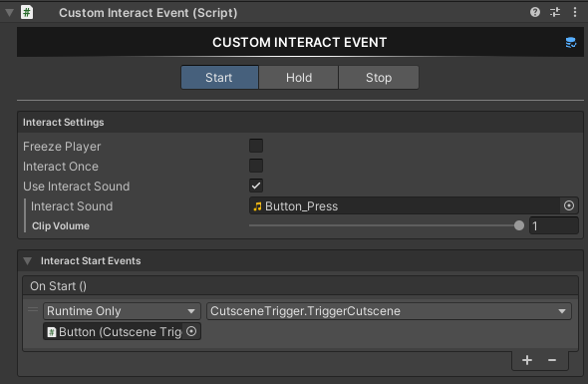Open object picker for Interact Sound
588x384 pixels.
click(569, 205)
